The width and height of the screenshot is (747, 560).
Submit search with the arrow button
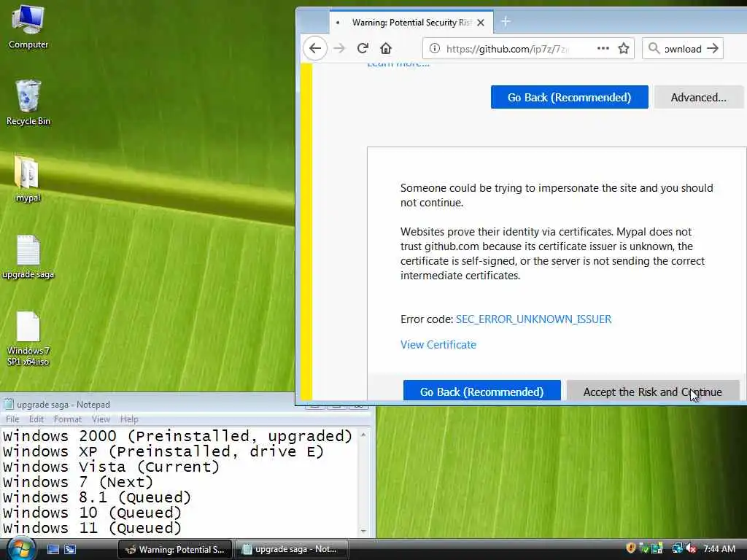713,48
